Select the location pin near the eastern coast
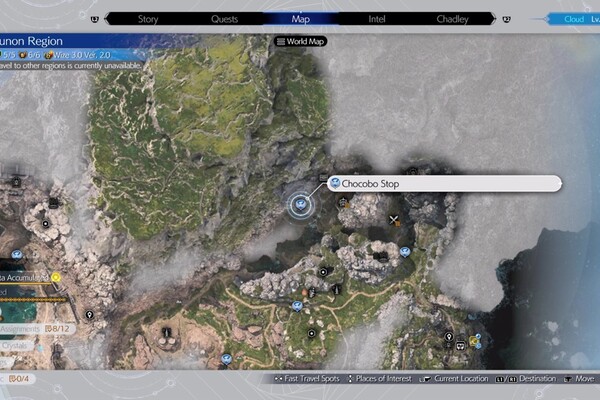The height and width of the screenshot is (400, 600). (x=449, y=336)
